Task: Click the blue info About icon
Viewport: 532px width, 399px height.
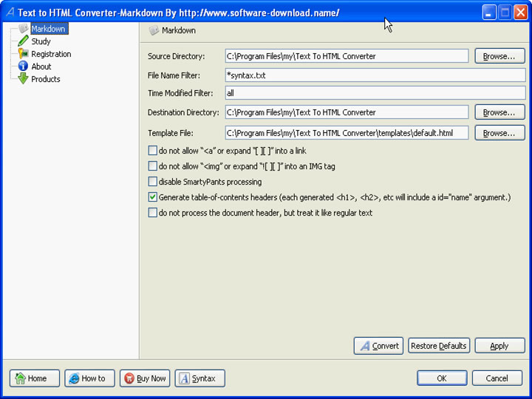Action: click(x=23, y=66)
